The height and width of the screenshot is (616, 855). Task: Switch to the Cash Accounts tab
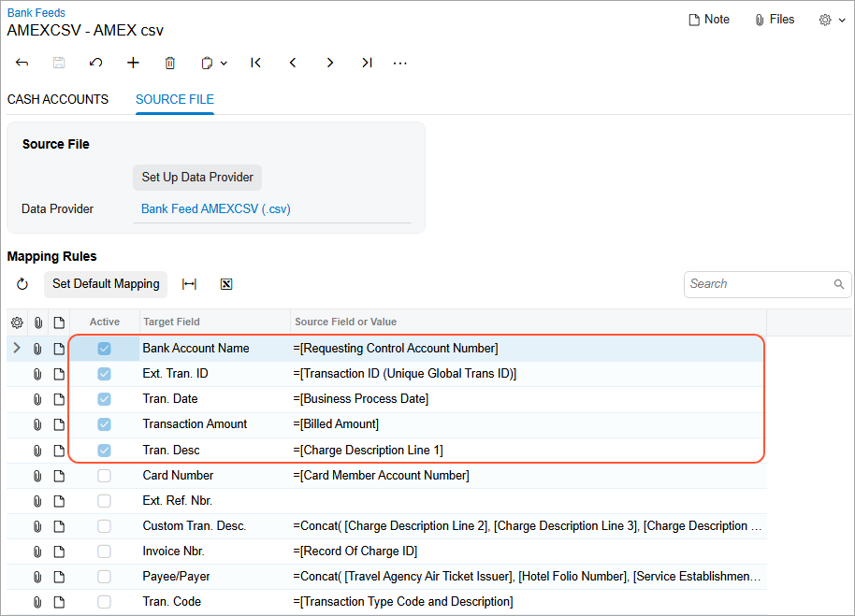tap(58, 99)
